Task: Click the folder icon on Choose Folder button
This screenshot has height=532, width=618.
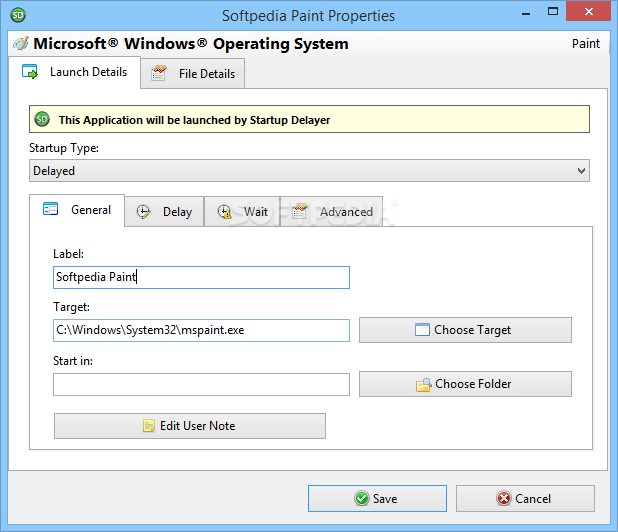Action: pyautogui.click(x=424, y=385)
